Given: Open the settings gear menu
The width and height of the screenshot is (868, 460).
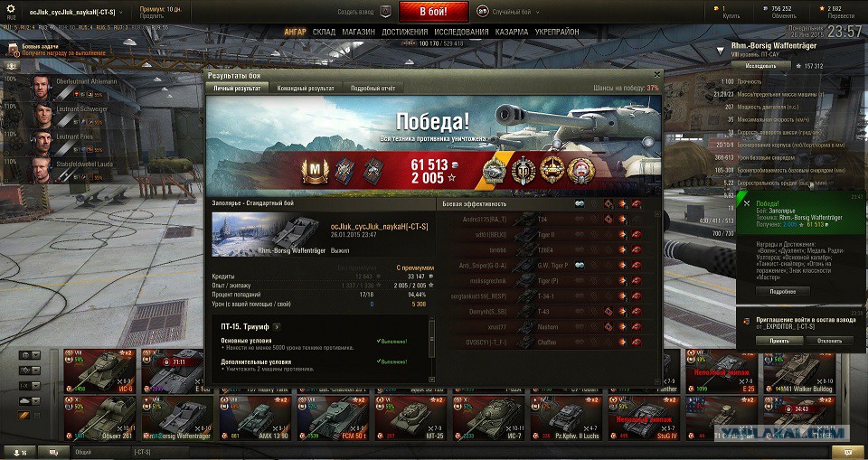Looking at the screenshot, I should click(11, 9).
